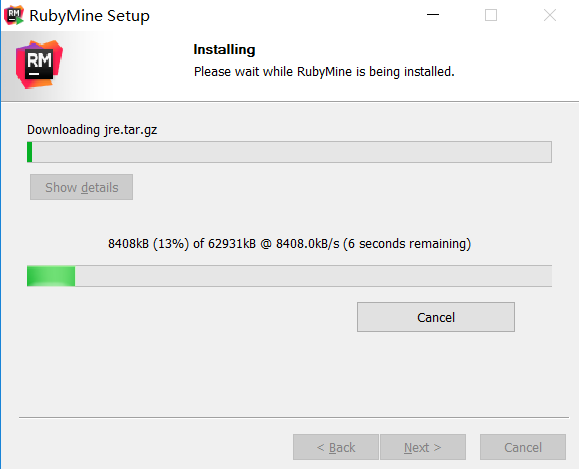
Task: Click the Installing header title
Action: [x=224, y=49]
